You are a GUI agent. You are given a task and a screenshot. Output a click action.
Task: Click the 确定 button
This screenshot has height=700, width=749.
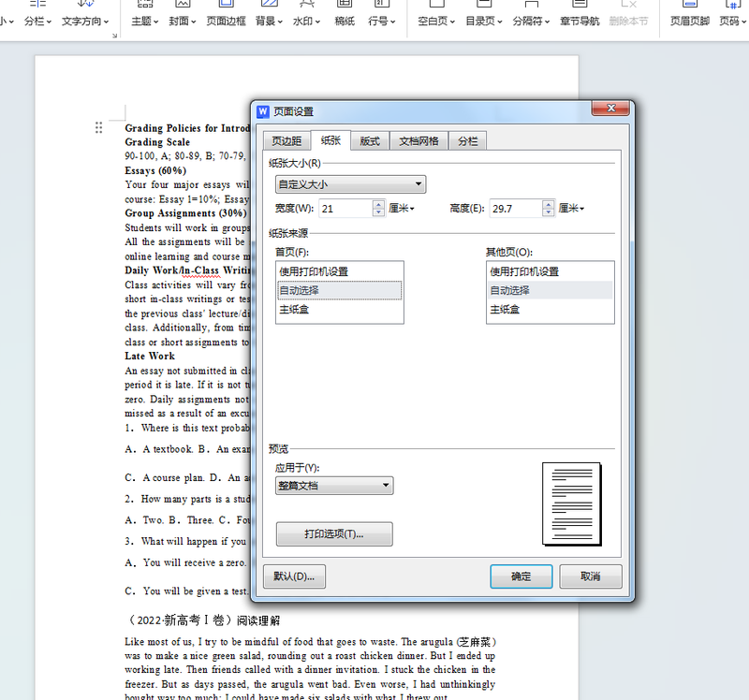(521, 576)
